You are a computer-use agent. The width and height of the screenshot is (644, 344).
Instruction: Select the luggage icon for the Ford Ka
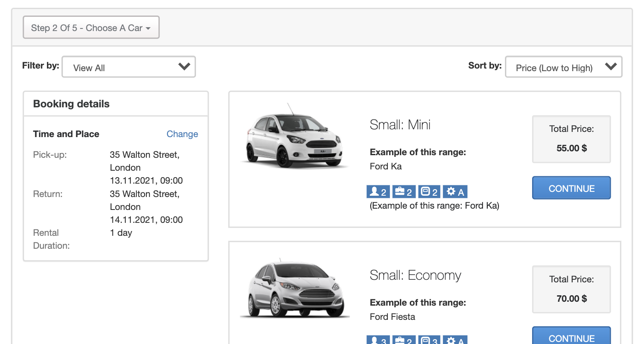pyautogui.click(x=403, y=191)
